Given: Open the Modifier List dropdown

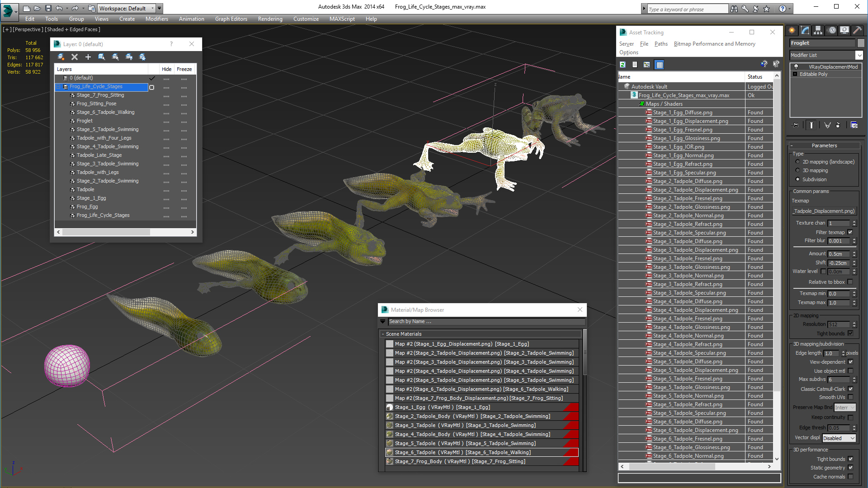Looking at the screenshot, I should (859, 55).
